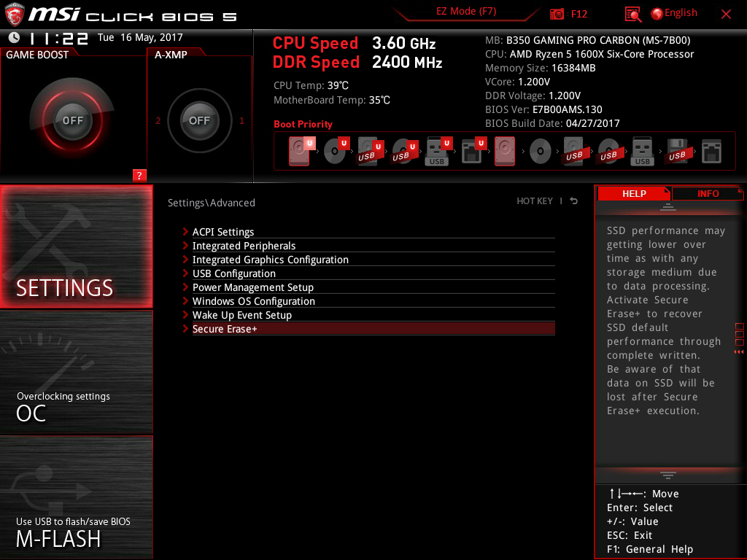Select the UEFI USB CD/DVD boot icon
This screenshot has height=560, width=747.
coord(404,151)
